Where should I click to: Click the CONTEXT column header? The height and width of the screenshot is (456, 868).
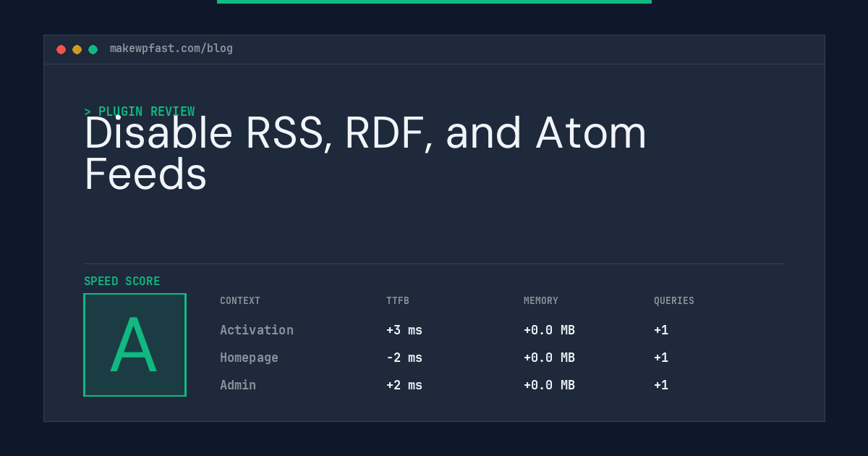(x=240, y=301)
